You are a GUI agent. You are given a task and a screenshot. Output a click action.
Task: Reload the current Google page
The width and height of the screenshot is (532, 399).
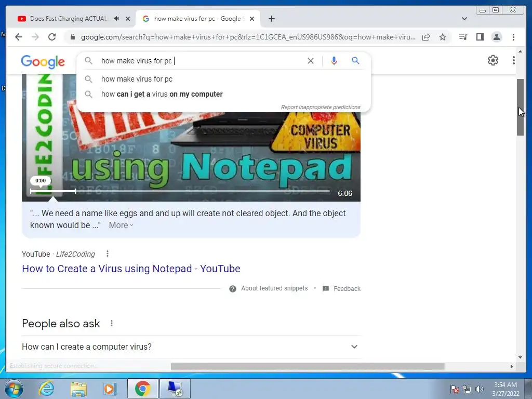pyautogui.click(x=52, y=37)
